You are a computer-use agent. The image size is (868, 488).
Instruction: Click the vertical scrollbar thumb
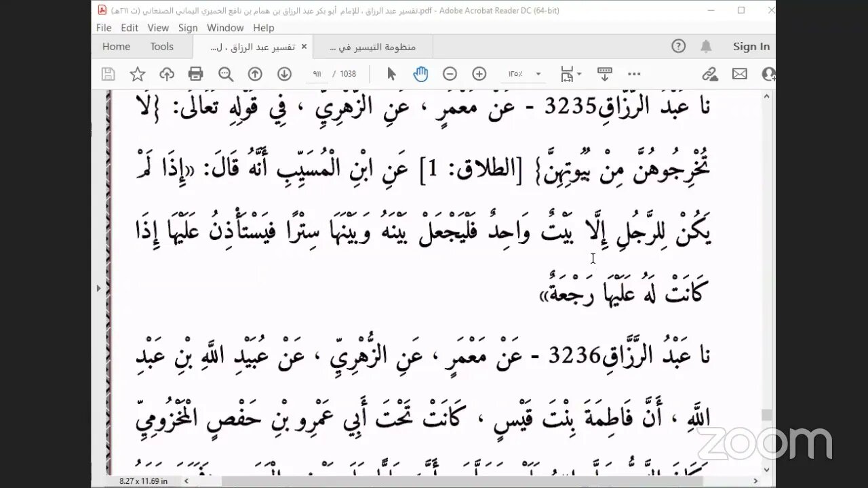pyautogui.click(x=766, y=415)
